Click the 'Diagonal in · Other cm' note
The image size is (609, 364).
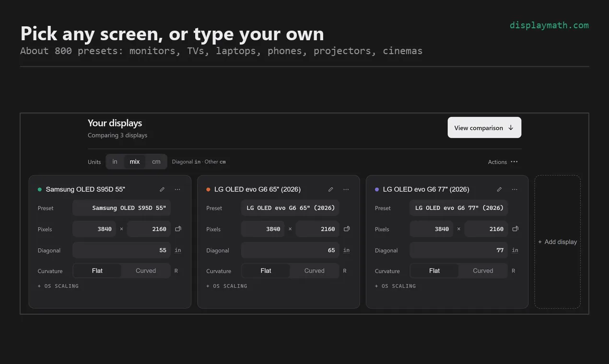tap(199, 162)
